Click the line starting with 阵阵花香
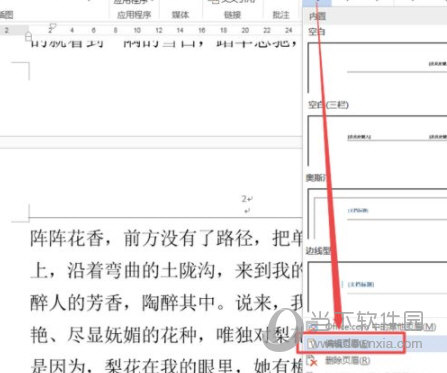 (x=166, y=239)
